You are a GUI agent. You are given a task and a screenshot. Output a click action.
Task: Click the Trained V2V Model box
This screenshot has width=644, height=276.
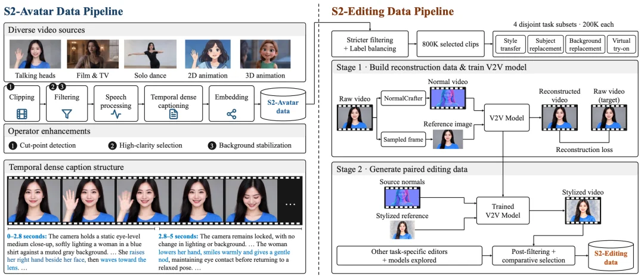pos(503,212)
